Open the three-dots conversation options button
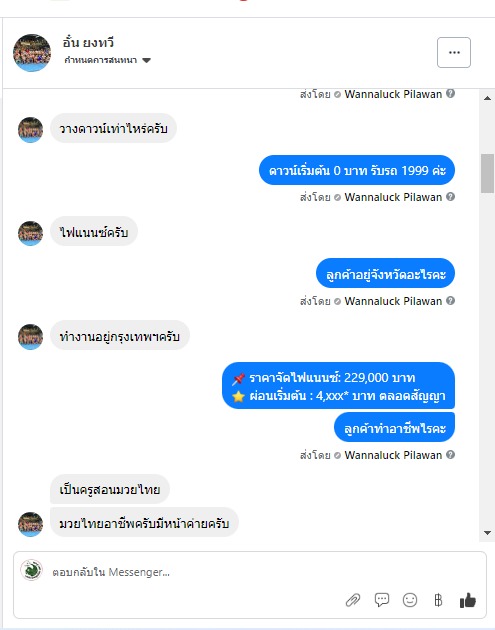The height and width of the screenshot is (630, 495). pyautogui.click(x=454, y=53)
